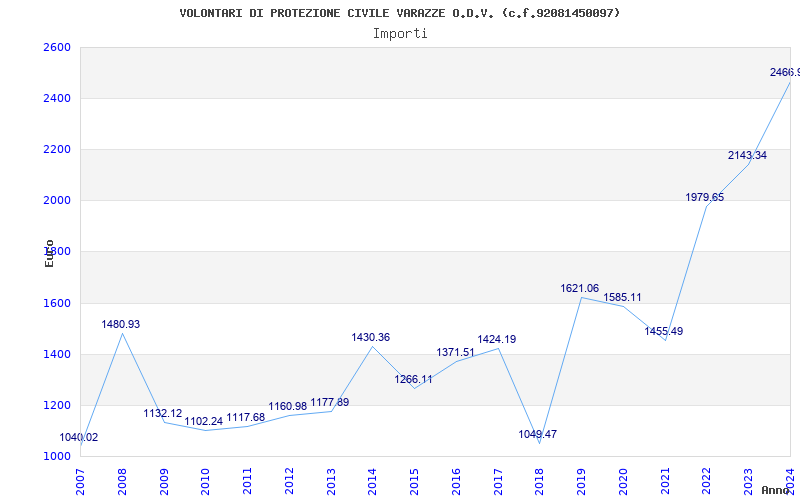Image resolution: width=800 pixels, height=500 pixels.
Task: Click the x-axis year 2023
Action: pos(748,482)
